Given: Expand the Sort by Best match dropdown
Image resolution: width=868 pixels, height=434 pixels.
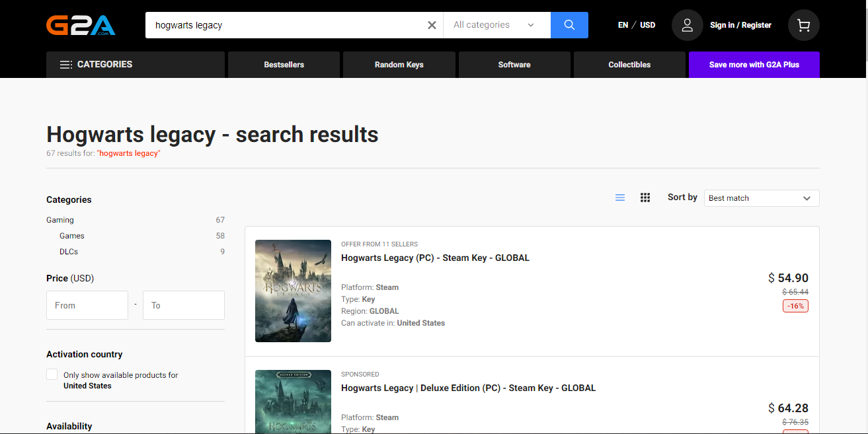Looking at the screenshot, I should click(761, 198).
